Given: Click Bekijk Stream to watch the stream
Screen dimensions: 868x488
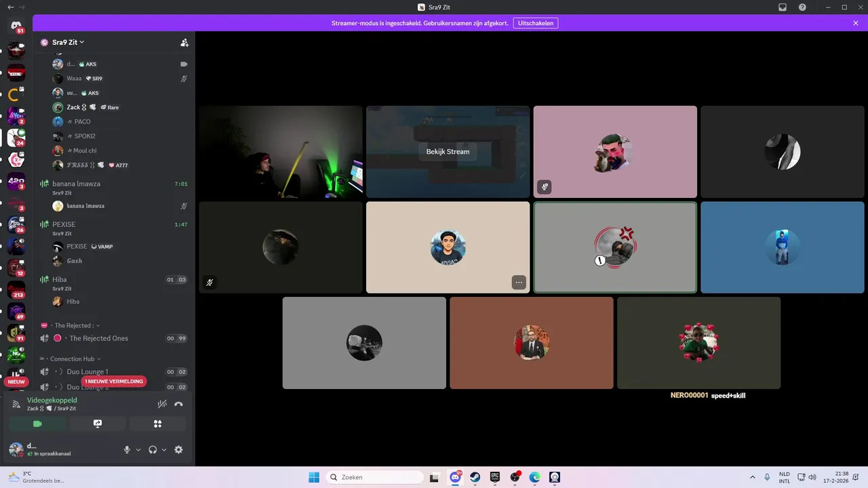Looking at the screenshot, I should click(x=448, y=152).
